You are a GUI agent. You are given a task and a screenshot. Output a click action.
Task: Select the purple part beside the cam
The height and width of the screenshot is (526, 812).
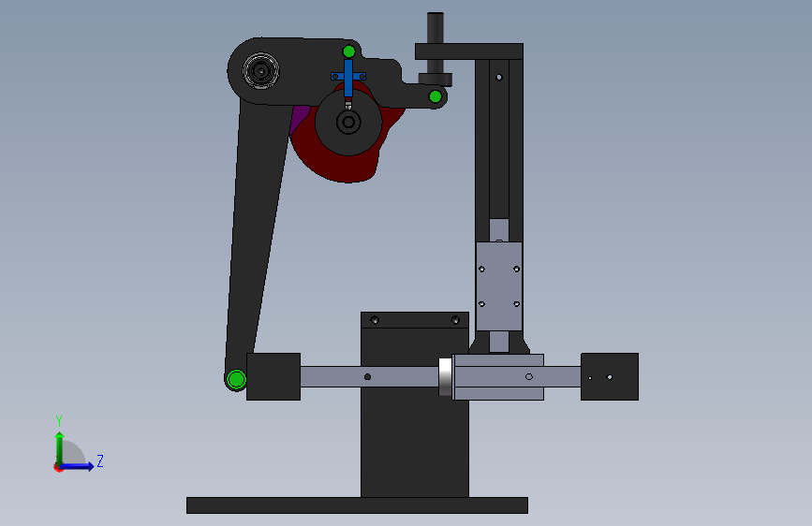tap(299, 117)
